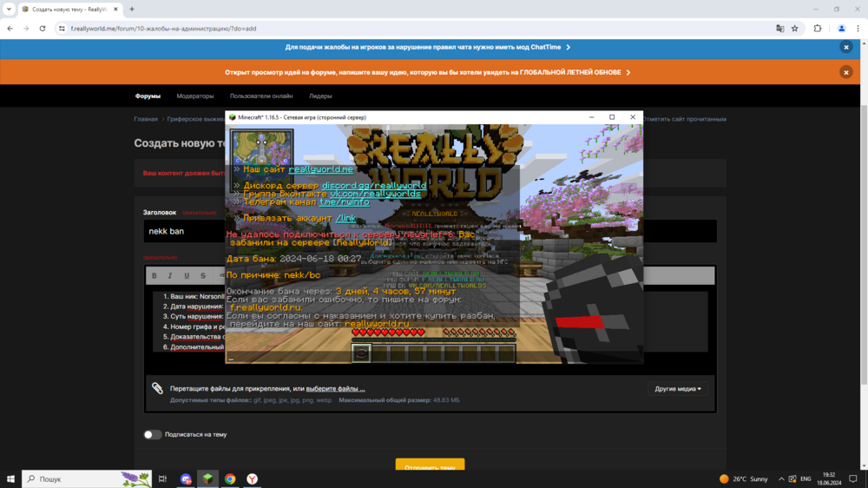Dismiss the orange update banner
The height and width of the screenshot is (488, 868).
click(x=845, y=72)
